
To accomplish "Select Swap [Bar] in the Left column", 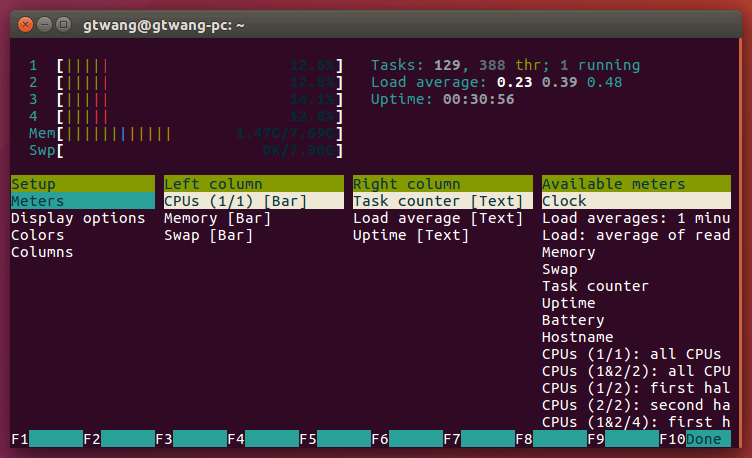I will 209,235.
